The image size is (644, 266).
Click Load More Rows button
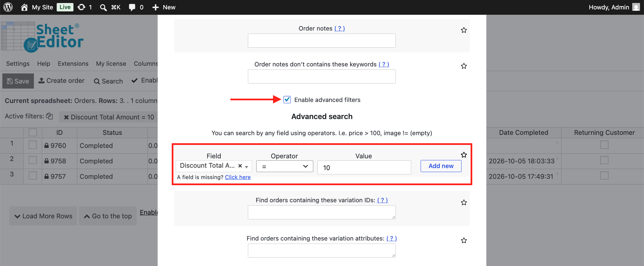pyautogui.click(x=43, y=216)
